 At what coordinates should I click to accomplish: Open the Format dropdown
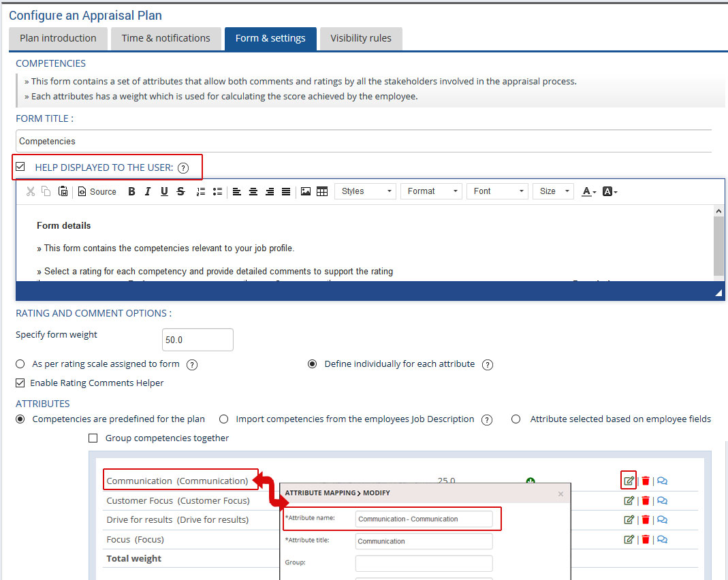tap(431, 191)
